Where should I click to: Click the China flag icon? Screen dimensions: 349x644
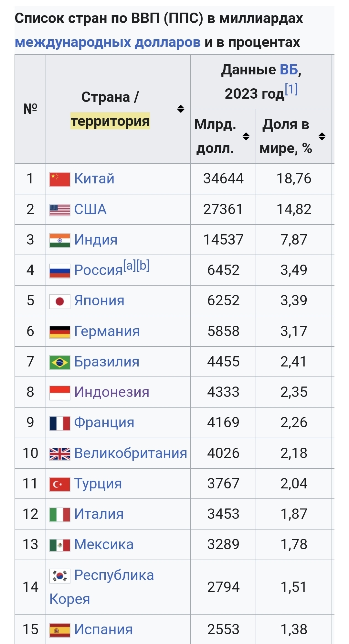pyautogui.click(x=59, y=180)
